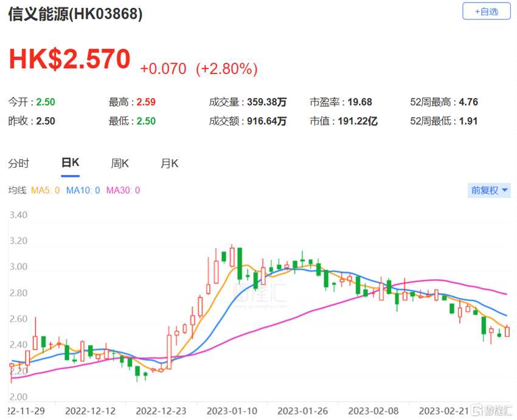
Task: Click the stock title 信义能源(HK03868)
Action: point(75,14)
